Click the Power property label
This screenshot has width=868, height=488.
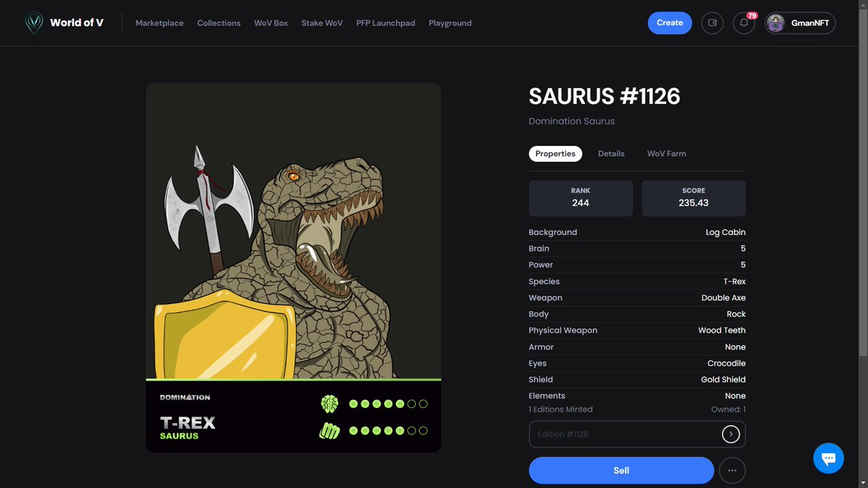pyautogui.click(x=540, y=265)
